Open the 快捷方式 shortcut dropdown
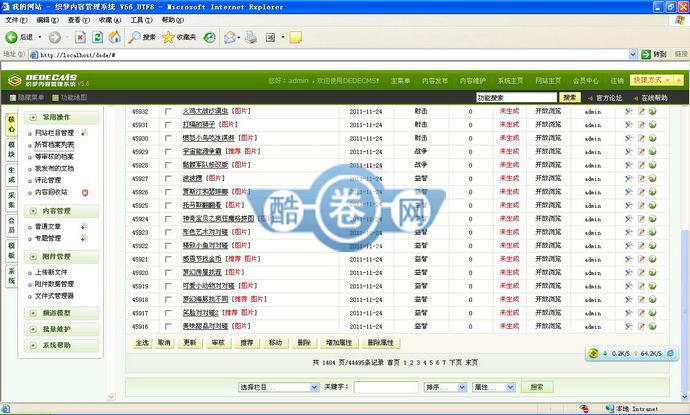 coord(653,80)
